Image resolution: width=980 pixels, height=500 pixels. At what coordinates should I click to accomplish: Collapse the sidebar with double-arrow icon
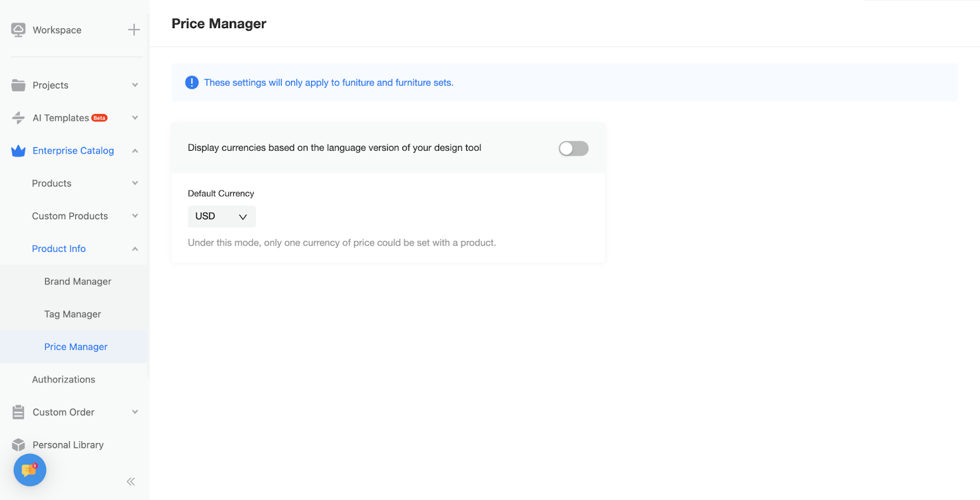coord(130,482)
